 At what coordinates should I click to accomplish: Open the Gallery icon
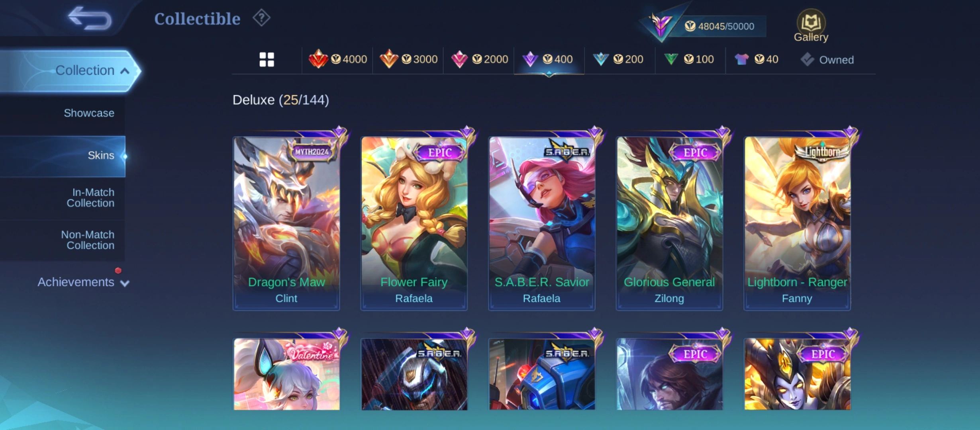(x=811, y=26)
